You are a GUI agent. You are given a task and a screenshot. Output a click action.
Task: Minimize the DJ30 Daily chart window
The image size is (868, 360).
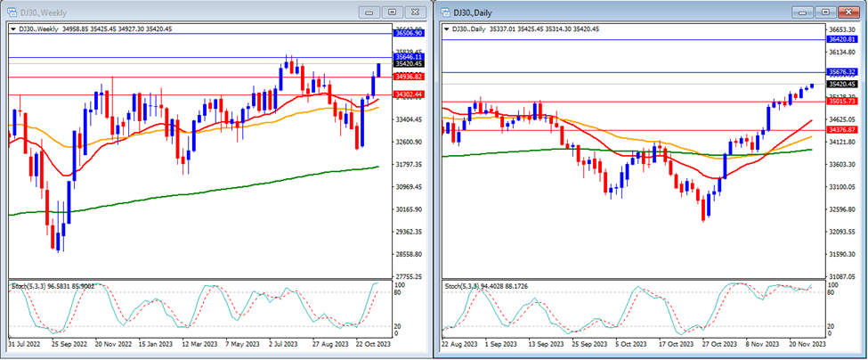point(806,11)
